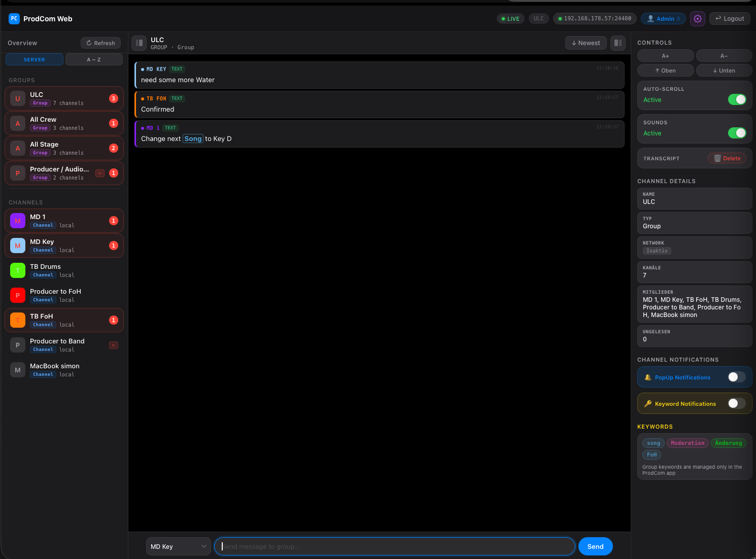Screen dimensions: 756x559
Task: Click the Producer to Band channel avatar
Action: click(18, 345)
